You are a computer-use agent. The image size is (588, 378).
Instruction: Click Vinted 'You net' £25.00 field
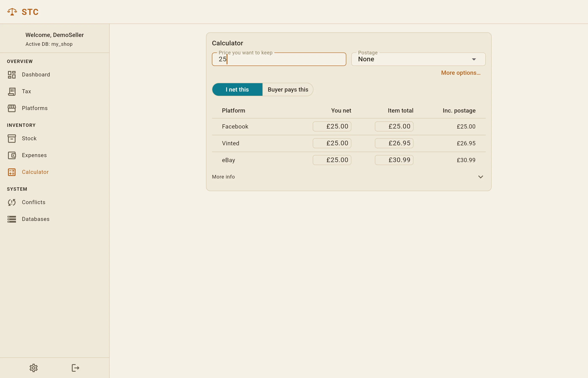point(332,143)
